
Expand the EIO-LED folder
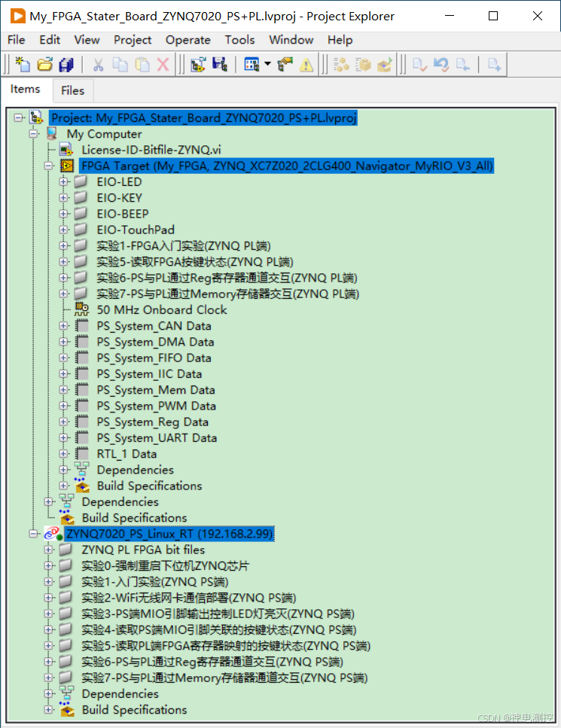pos(64,181)
